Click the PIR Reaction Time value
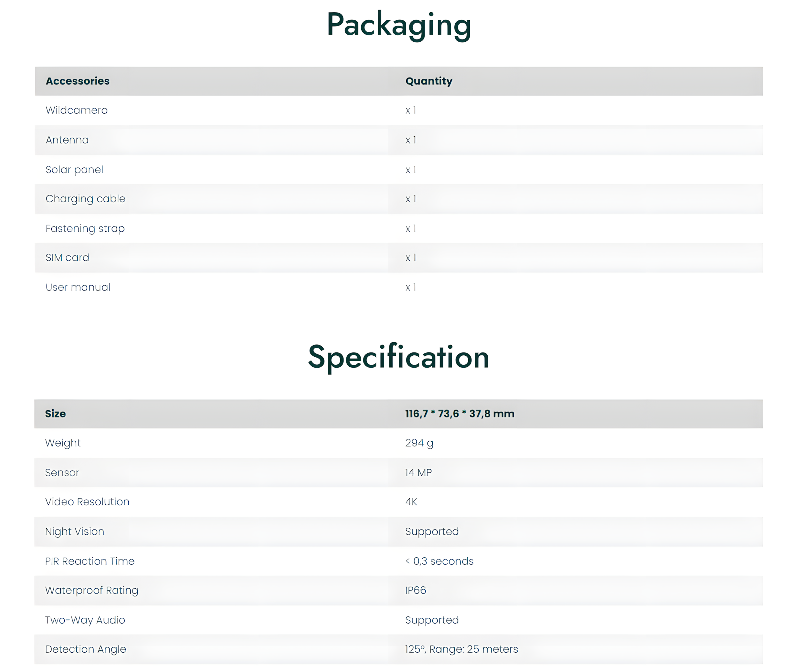Viewport: 793px width, 672px height. pyautogui.click(x=439, y=561)
